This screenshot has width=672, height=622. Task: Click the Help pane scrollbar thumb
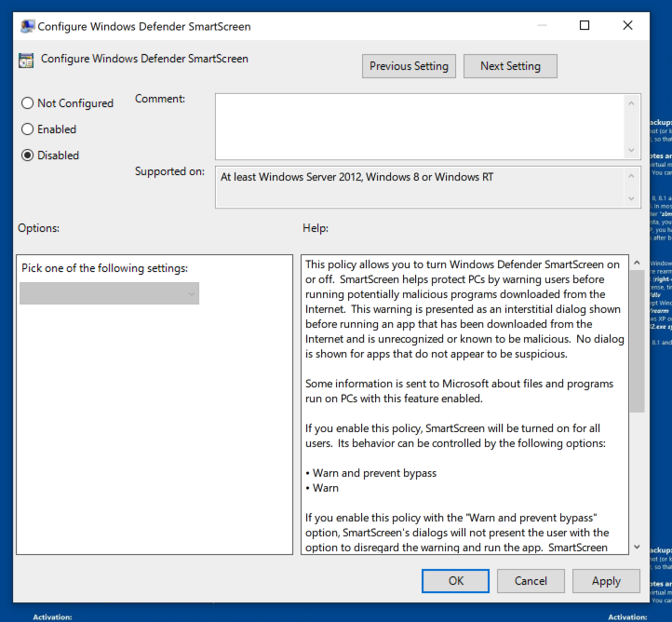point(637,341)
